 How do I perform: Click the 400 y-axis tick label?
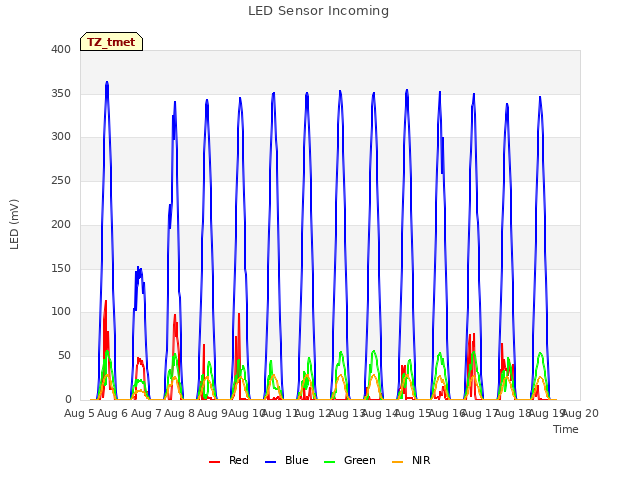[x=61, y=49]
